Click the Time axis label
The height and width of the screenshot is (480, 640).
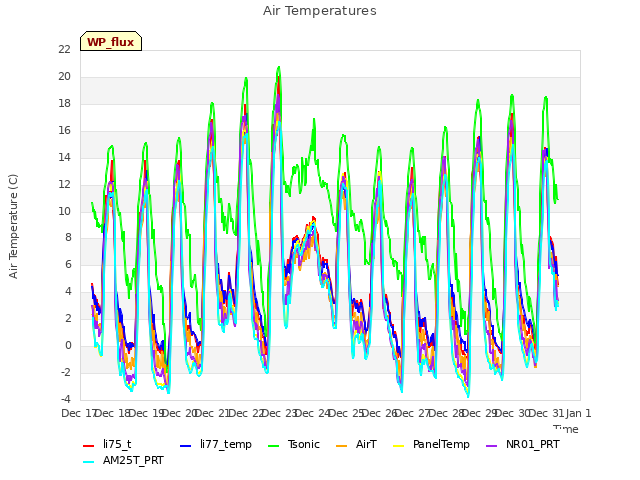566,429
